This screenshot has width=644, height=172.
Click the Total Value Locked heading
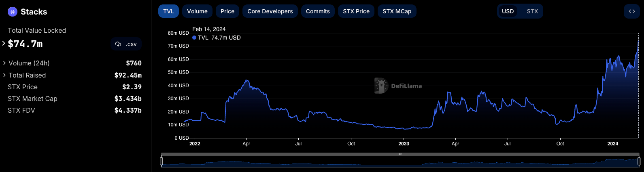click(x=37, y=30)
